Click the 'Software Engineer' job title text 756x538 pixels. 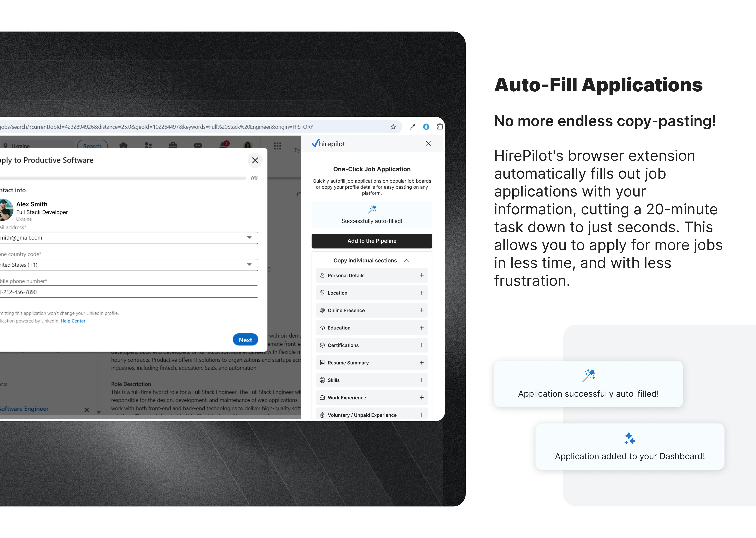24,409
